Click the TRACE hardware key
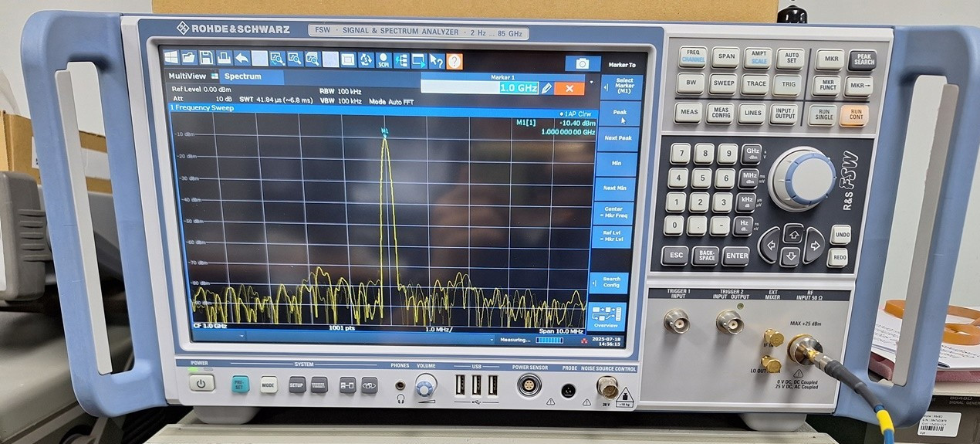 pos(756,84)
